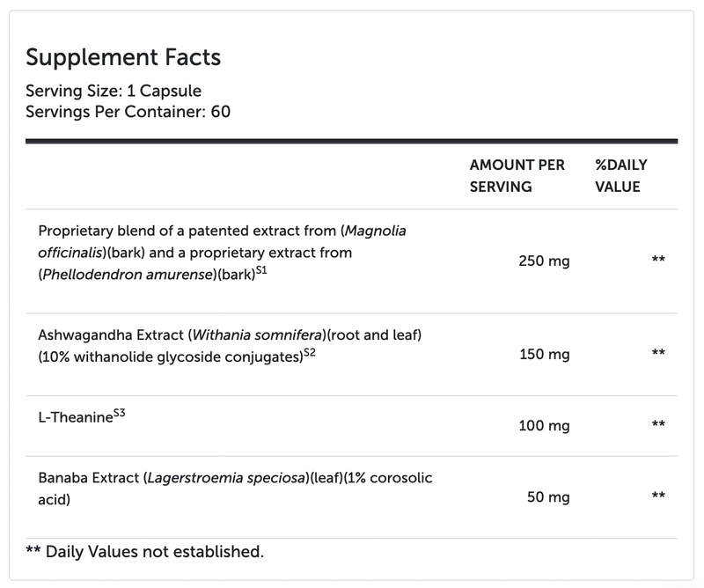704x588 pixels.
Task: Click the Magnolia officinalis proprietary blend description
Action: tap(223, 253)
